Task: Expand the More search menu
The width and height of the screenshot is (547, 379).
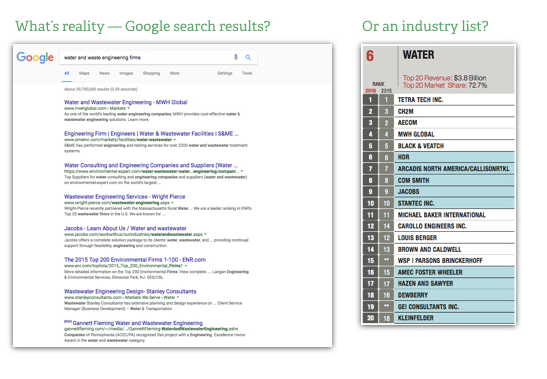Action: pos(175,73)
